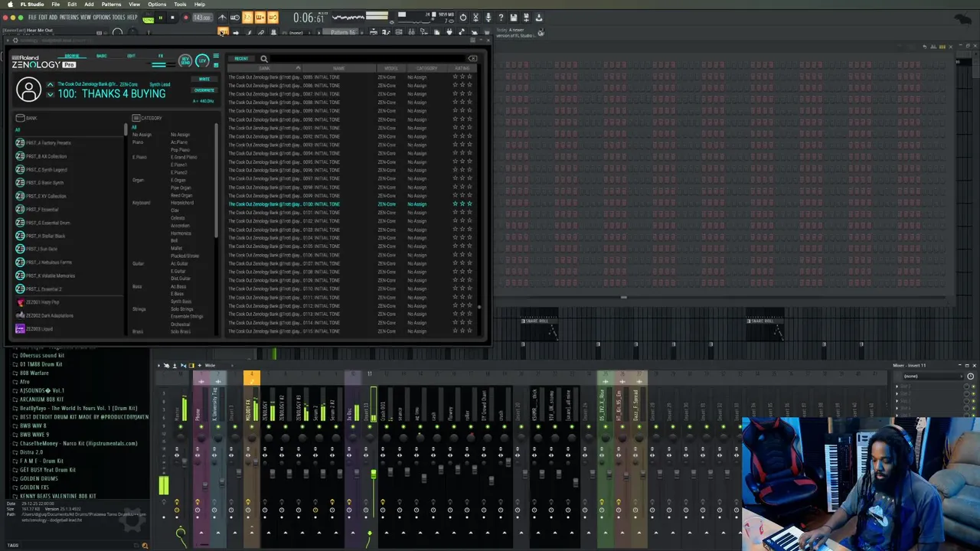
Task: Click the WRITE button in Zenology
Action: (x=204, y=80)
